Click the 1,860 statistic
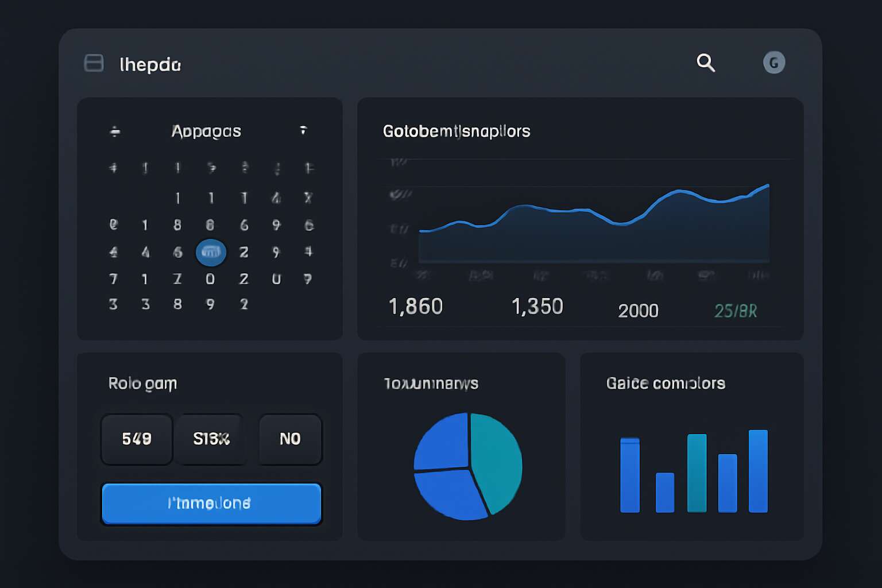 (x=416, y=307)
